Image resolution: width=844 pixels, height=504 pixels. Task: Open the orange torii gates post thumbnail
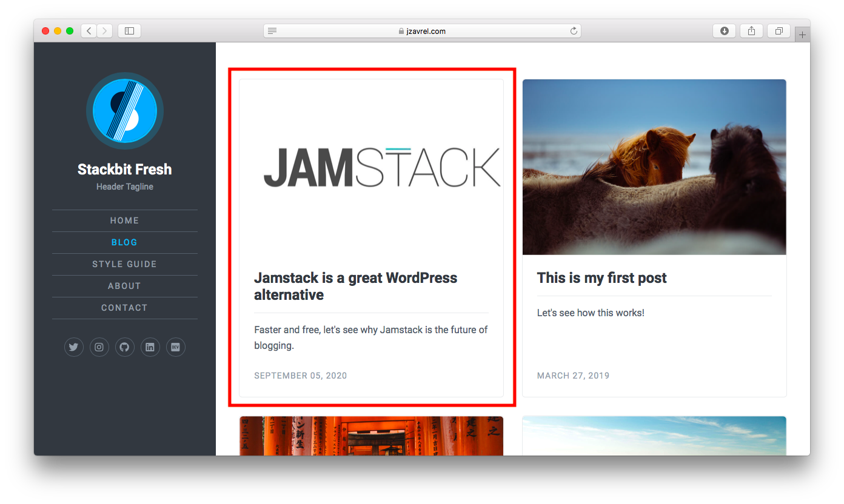pos(372,436)
